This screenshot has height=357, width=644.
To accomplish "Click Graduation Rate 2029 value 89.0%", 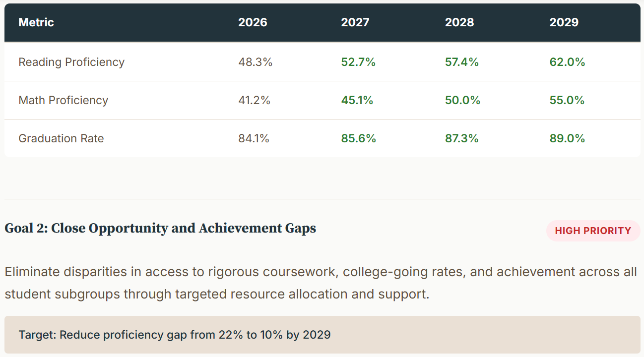I will 567,138.
